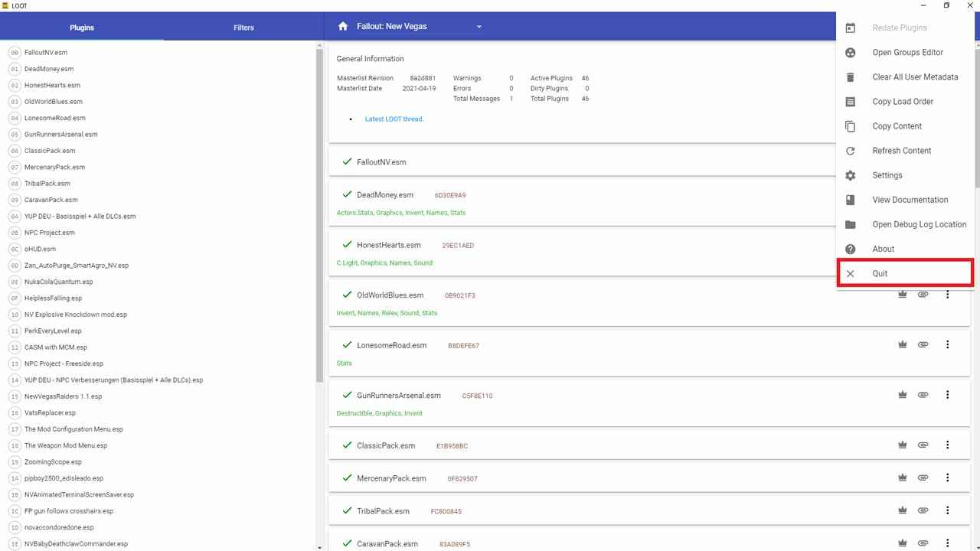Click the trash icon for Clear All User Metadata
The height and width of the screenshot is (551, 980).
click(x=850, y=77)
